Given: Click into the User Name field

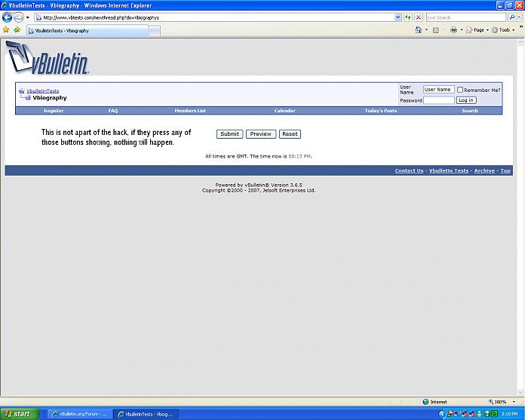Looking at the screenshot, I should (x=438, y=90).
